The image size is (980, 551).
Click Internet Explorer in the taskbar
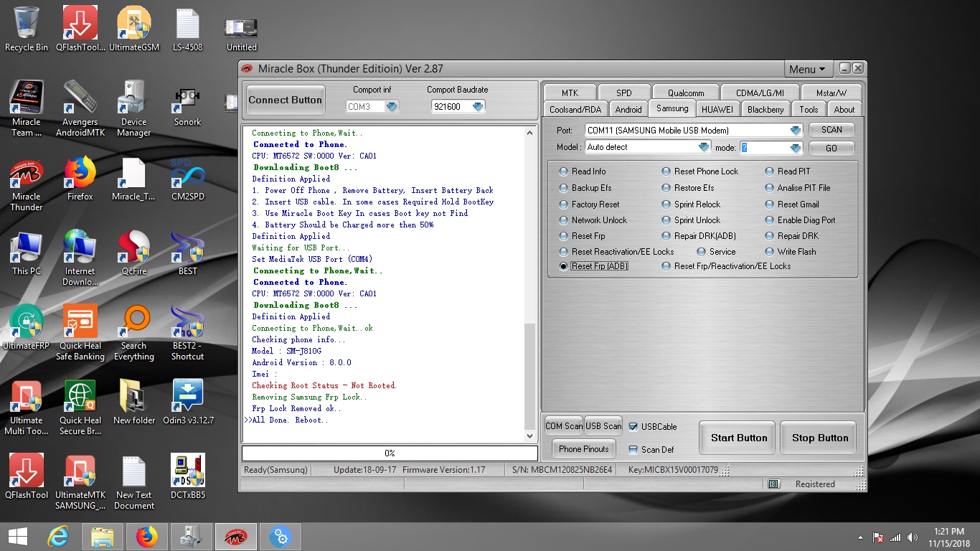[59, 537]
